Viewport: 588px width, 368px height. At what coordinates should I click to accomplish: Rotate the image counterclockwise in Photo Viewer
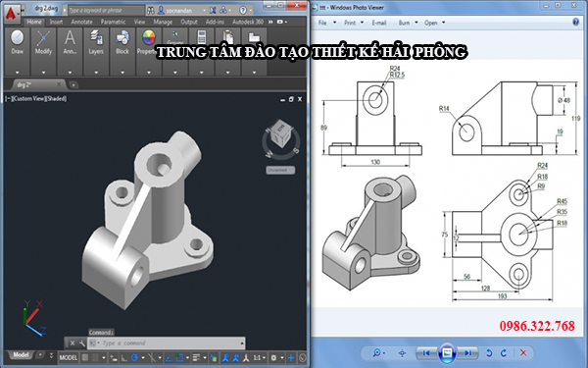pyautogui.click(x=489, y=353)
